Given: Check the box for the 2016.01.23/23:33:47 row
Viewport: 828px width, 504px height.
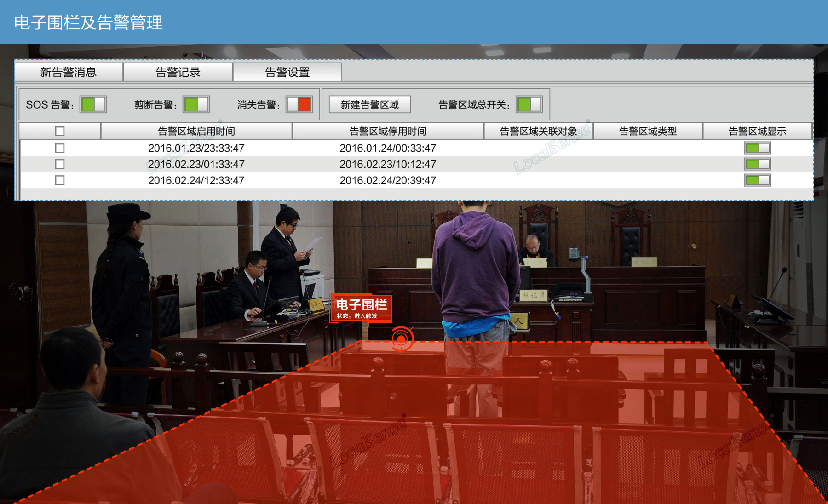Looking at the screenshot, I should tap(60, 148).
